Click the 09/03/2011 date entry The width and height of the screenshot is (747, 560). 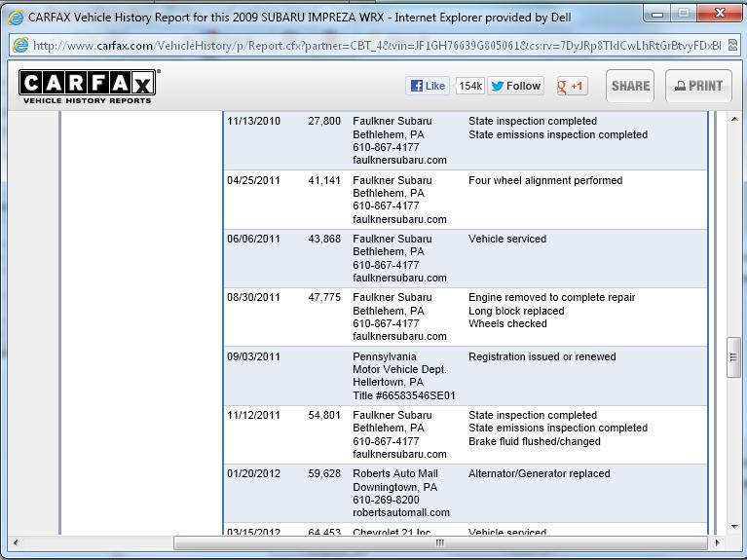pos(253,356)
